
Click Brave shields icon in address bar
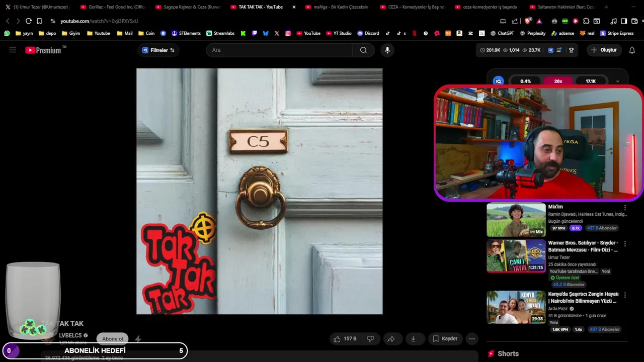527,21
